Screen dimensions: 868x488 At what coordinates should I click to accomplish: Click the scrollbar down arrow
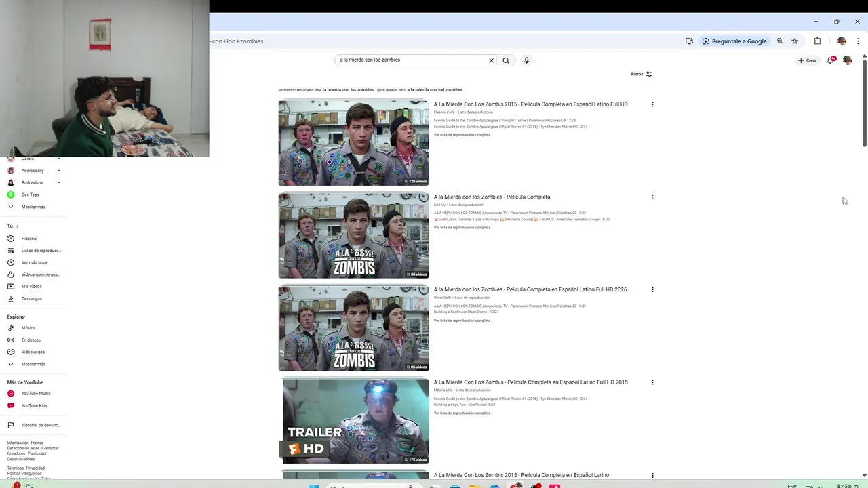click(865, 476)
